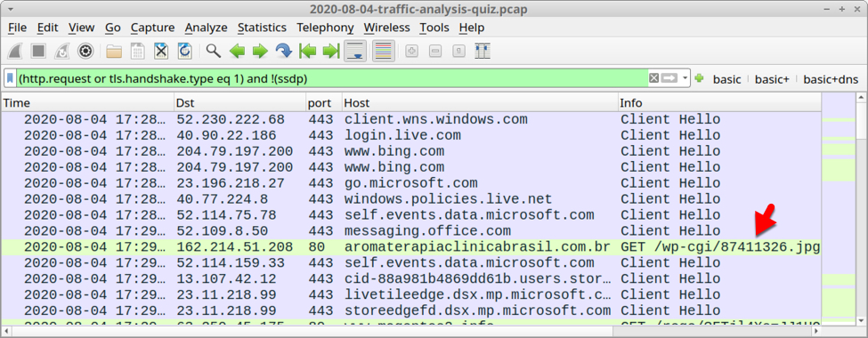Restart the current capture
Image resolution: width=868 pixels, height=338 pixels.
click(61, 52)
